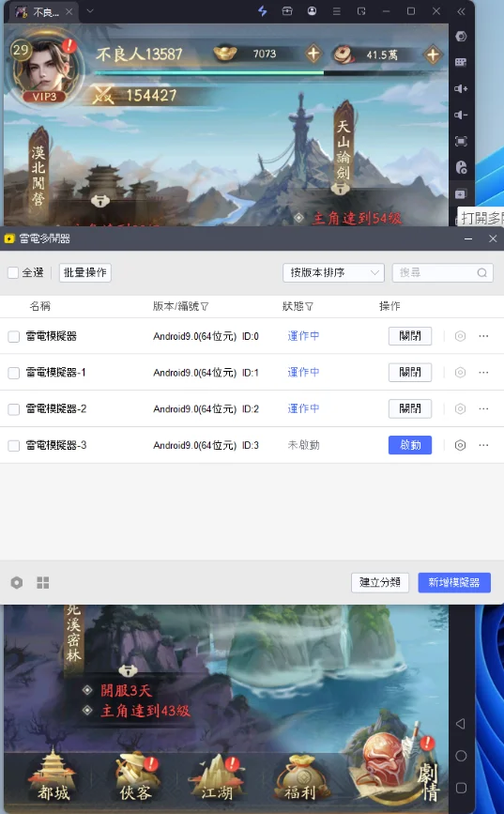504x814 pixels.
Task: Open the 俠客 heroes menu
Action: click(135, 776)
